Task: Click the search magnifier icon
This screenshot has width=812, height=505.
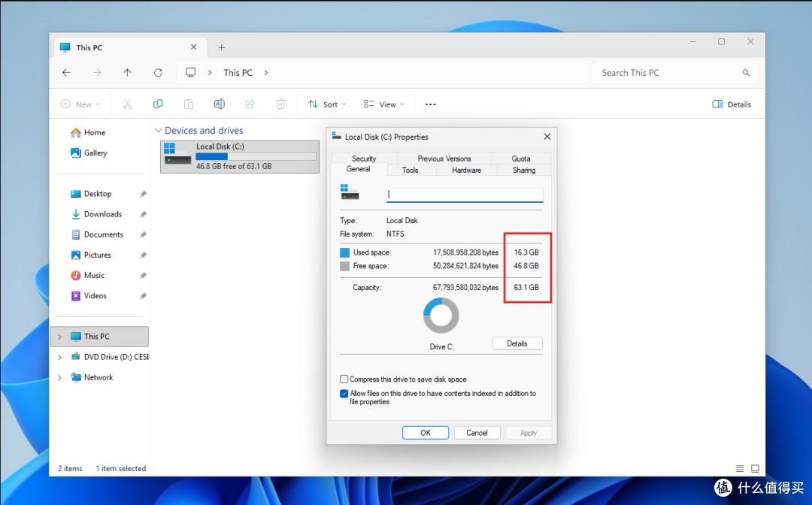Action: click(x=746, y=72)
